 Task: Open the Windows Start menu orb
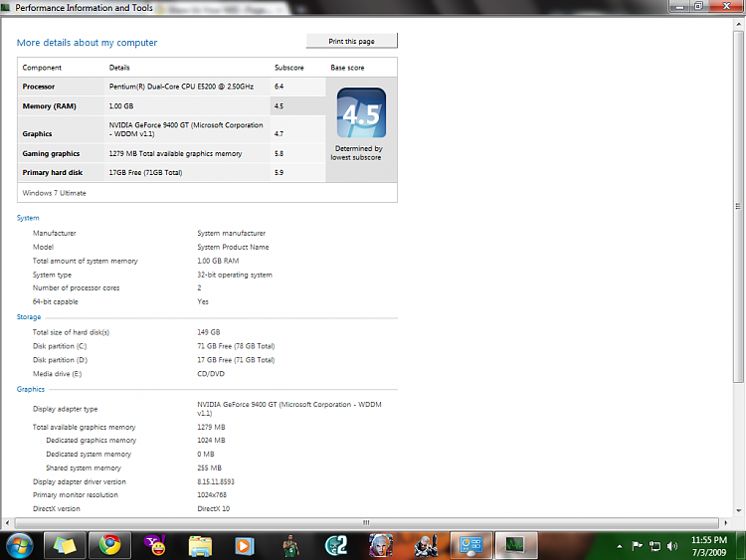[x=19, y=545]
